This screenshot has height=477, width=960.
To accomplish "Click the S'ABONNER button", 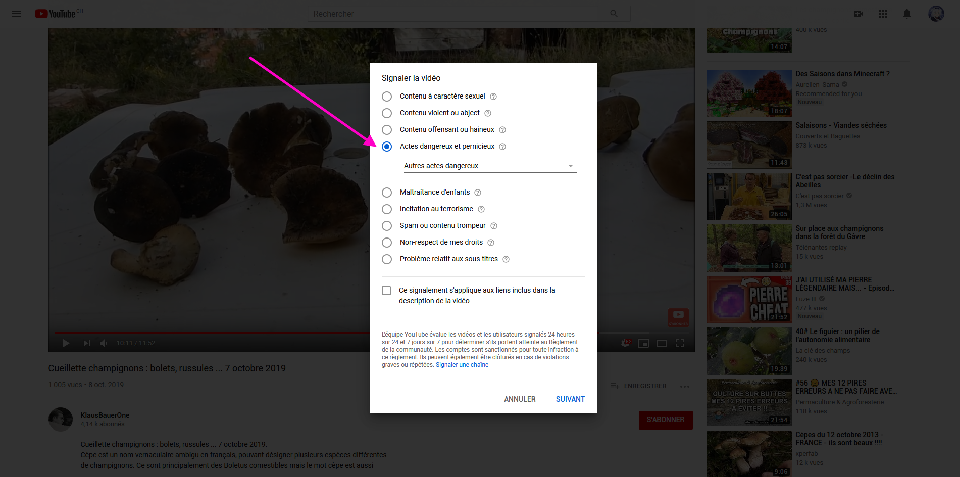I will 666,420.
